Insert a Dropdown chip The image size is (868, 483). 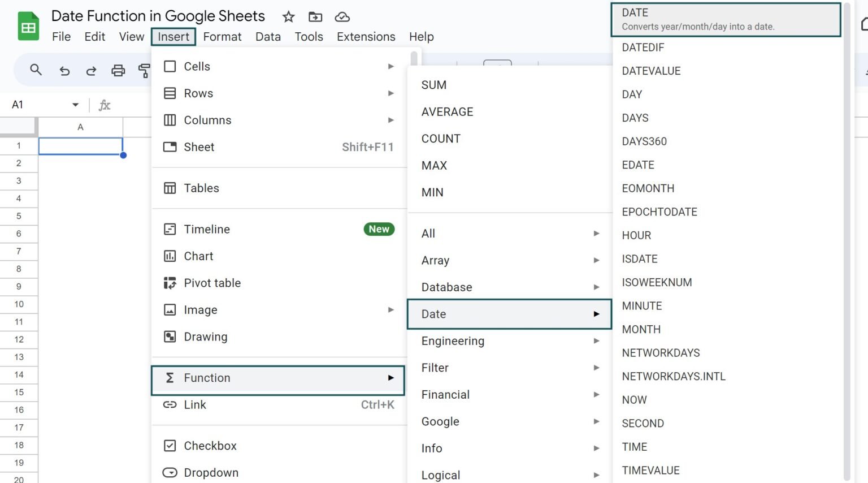click(x=210, y=473)
